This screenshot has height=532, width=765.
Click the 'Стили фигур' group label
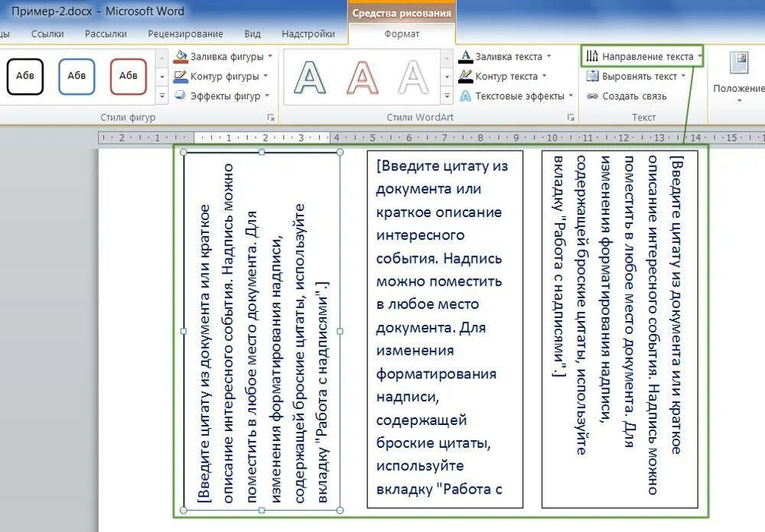coord(128,118)
